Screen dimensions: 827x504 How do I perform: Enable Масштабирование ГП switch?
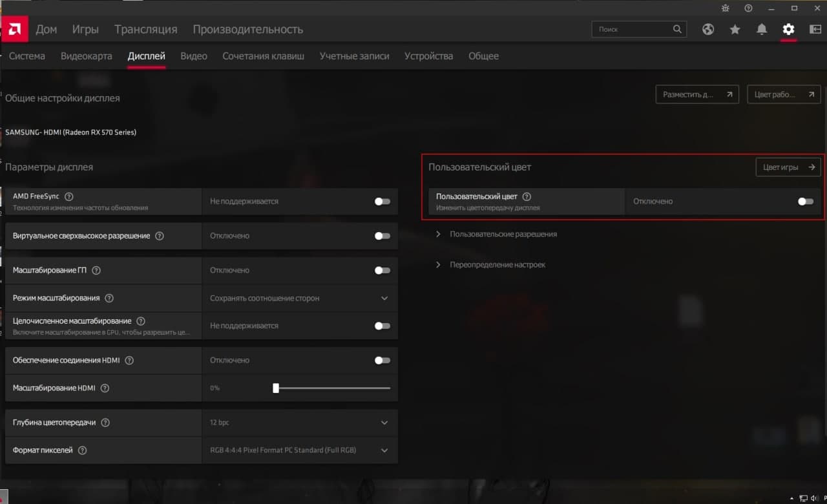click(x=382, y=270)
